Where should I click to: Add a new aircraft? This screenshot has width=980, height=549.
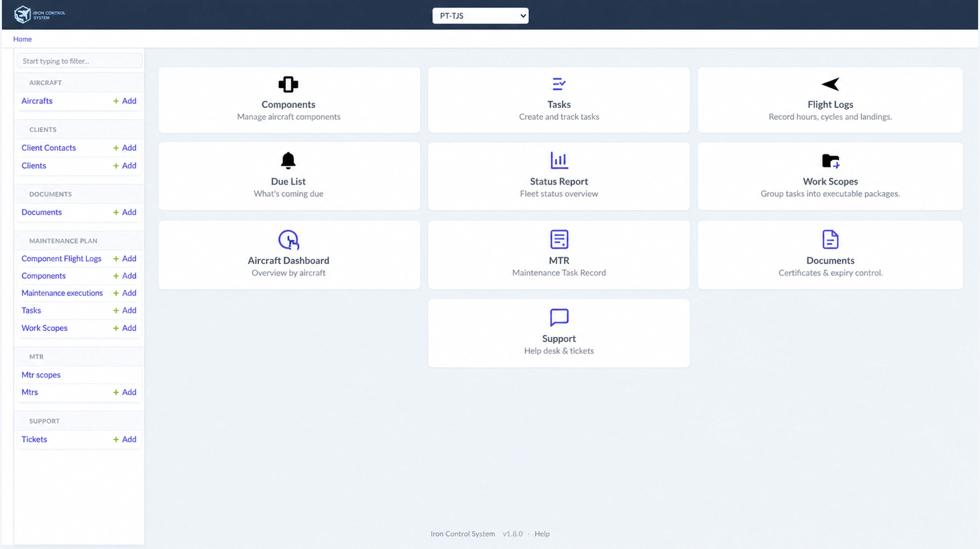tap(124, 101)
